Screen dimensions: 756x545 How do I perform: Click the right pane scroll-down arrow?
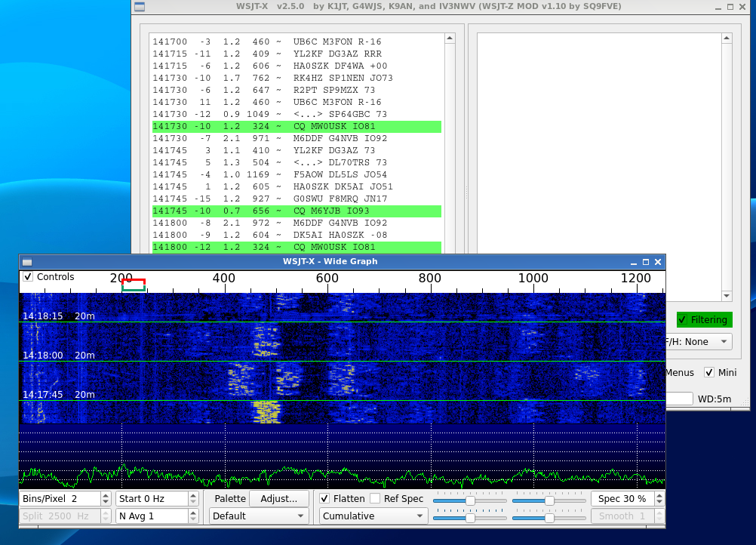point(727,296)
